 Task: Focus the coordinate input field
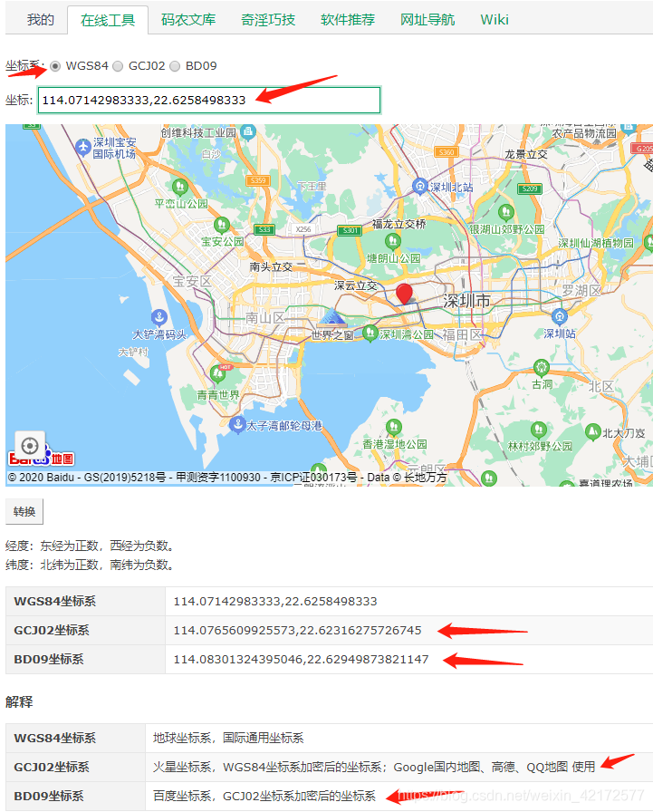[209, 100]
